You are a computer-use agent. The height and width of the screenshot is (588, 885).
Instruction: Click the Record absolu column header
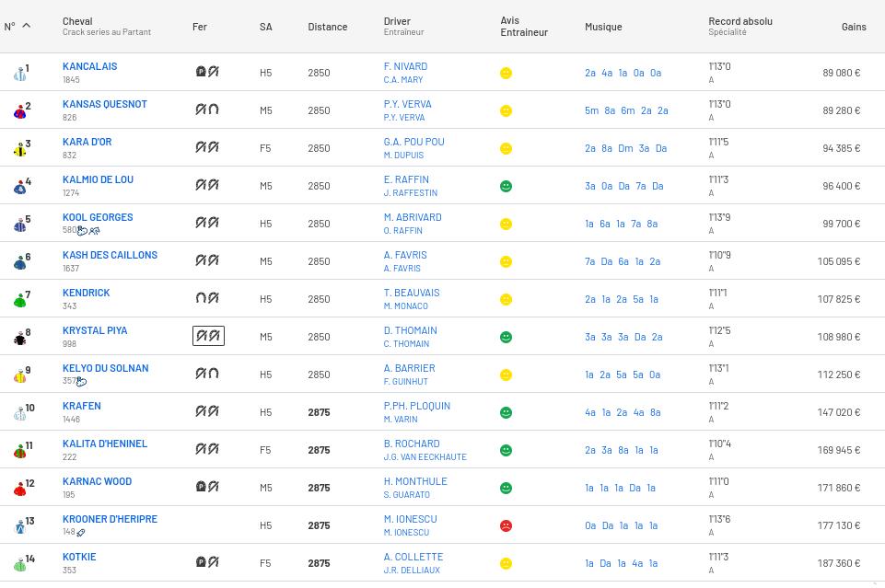coord(739,21)
